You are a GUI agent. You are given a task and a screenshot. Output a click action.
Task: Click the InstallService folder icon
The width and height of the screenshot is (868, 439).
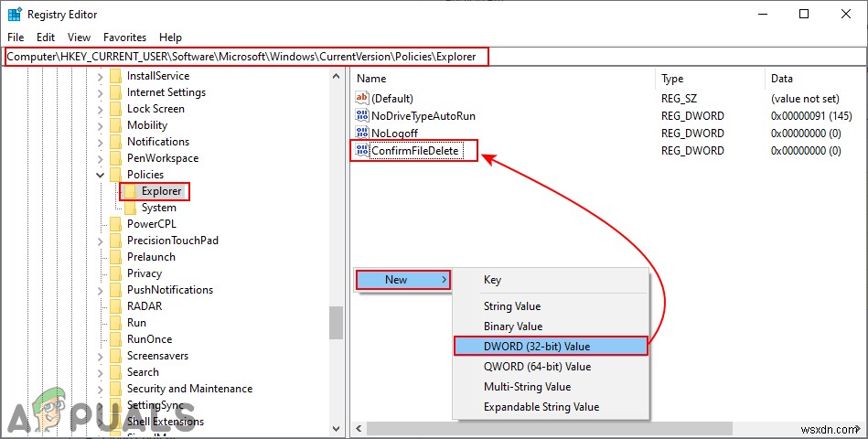click(115, 76)
